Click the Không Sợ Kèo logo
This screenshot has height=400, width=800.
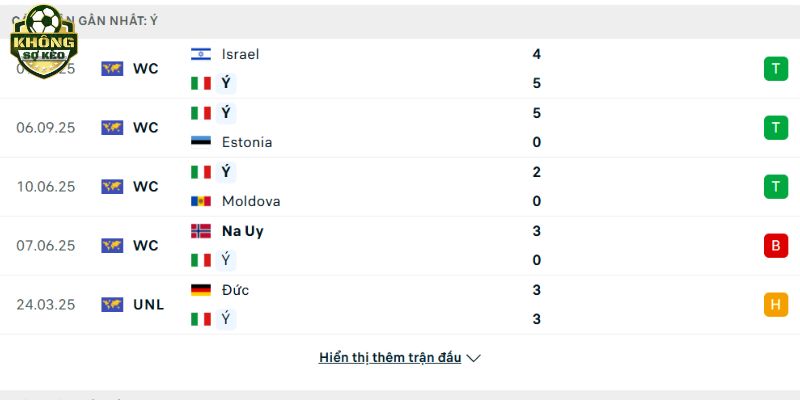pyautogui.click(x=43, y=40)
